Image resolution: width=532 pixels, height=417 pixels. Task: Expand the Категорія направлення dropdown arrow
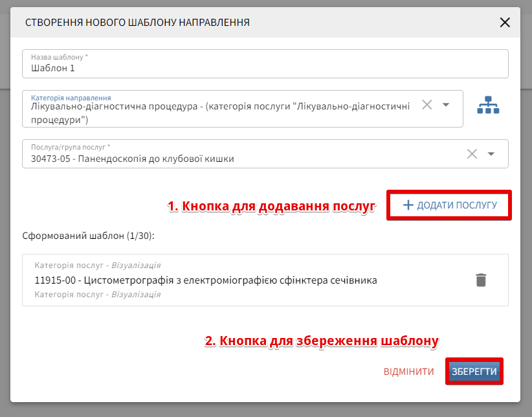pyautogui.click(x=446, y=105)
